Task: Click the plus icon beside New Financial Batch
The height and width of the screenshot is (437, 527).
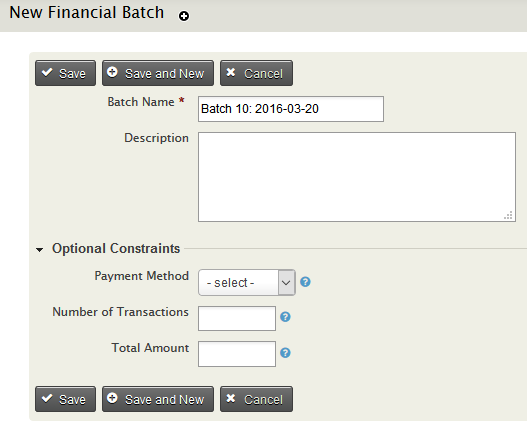Action: (x=184, y=16)
